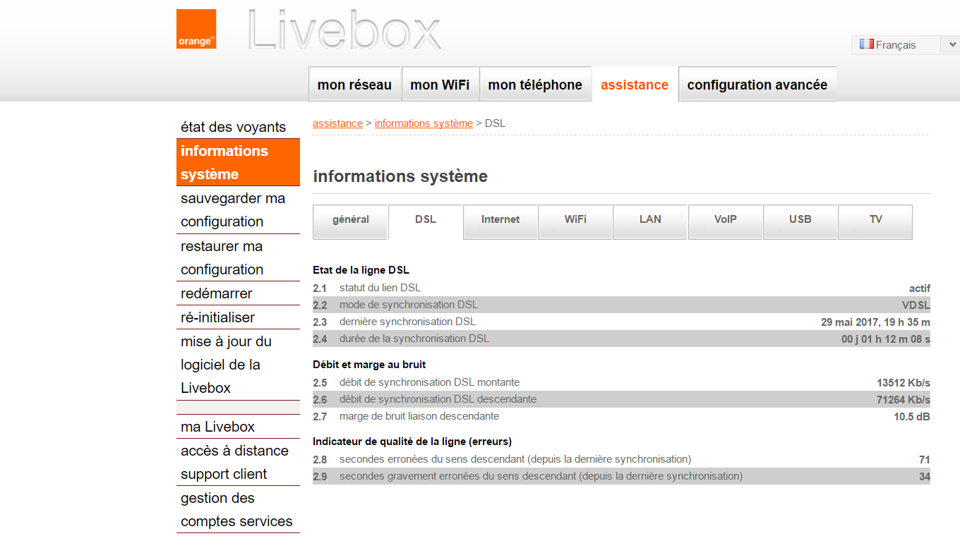Switch to the WiFi tab

tap(575, 221)
